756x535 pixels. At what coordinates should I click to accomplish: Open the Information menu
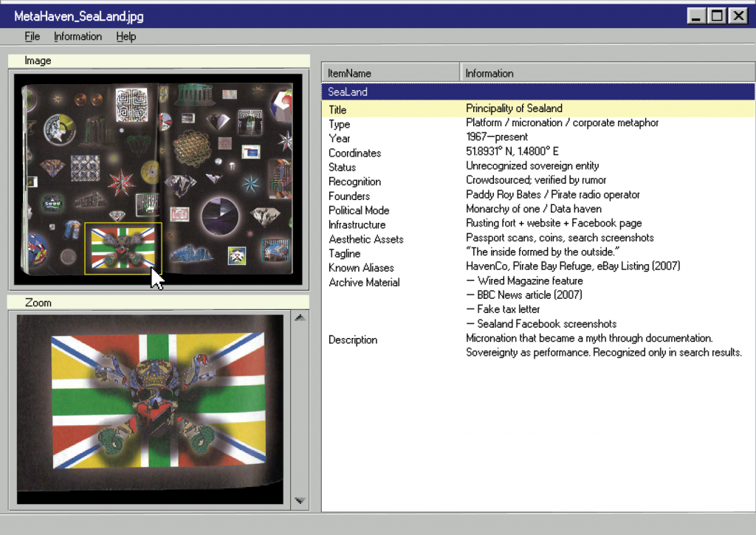(x=78, y=36)
